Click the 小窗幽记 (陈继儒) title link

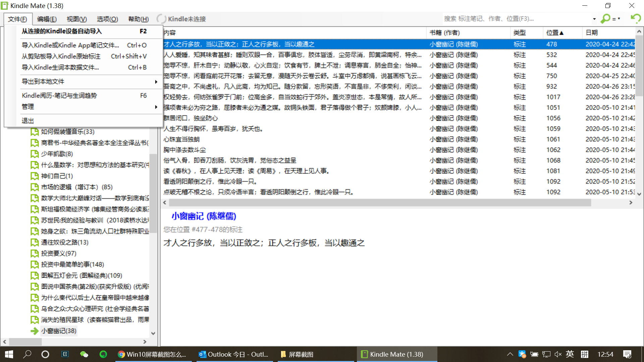(204, 216)
